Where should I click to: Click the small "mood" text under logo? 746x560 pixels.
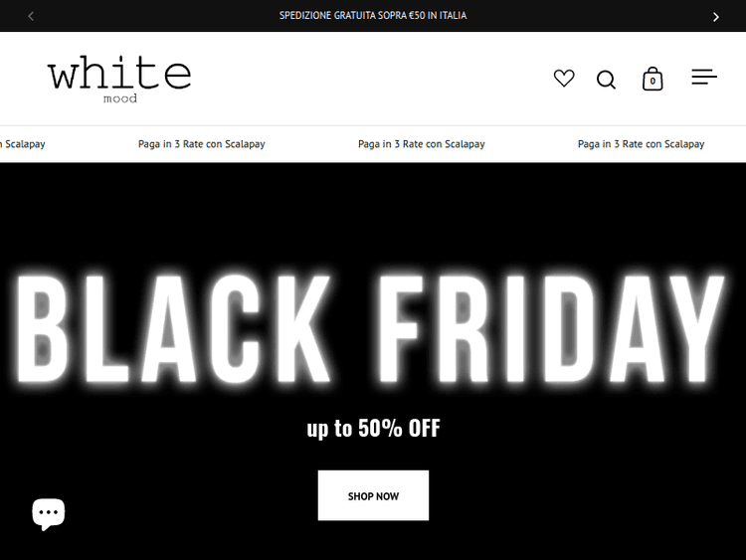(x=119, y=98)
